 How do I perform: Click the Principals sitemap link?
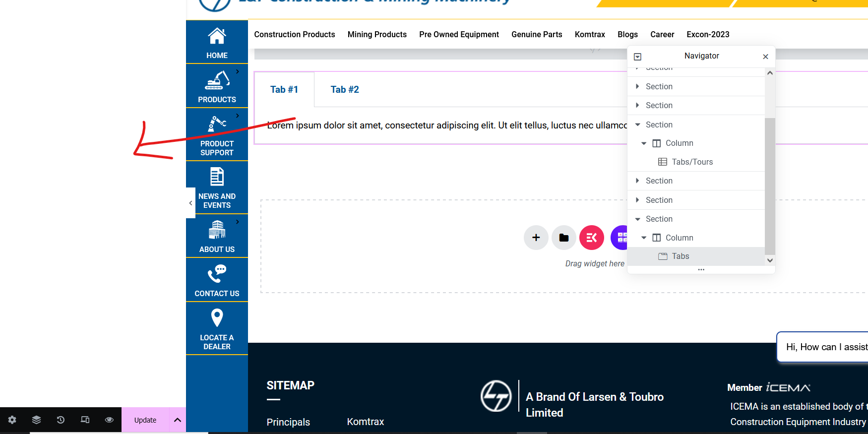[288, 422]
